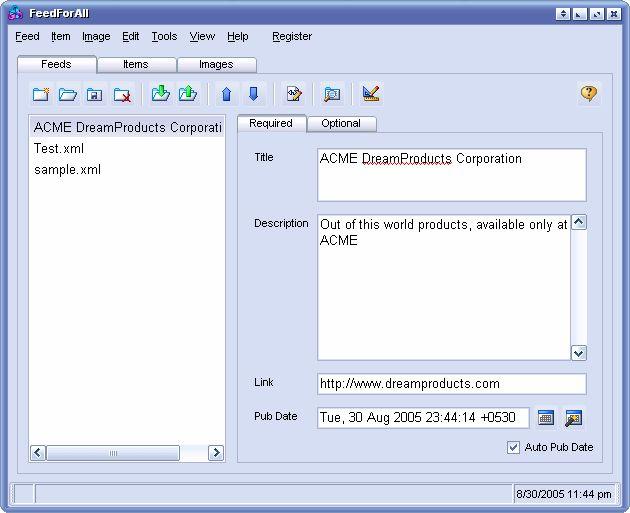
Task: Switch to the Optional tab
Action: [x=341, y=124]
